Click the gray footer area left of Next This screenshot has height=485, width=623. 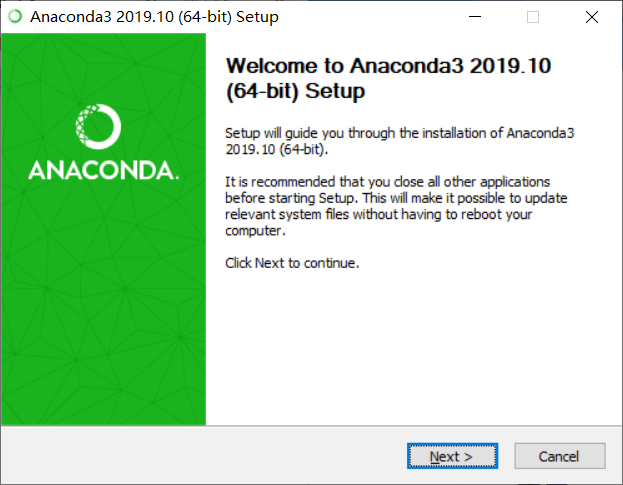(x=200, y=456)
